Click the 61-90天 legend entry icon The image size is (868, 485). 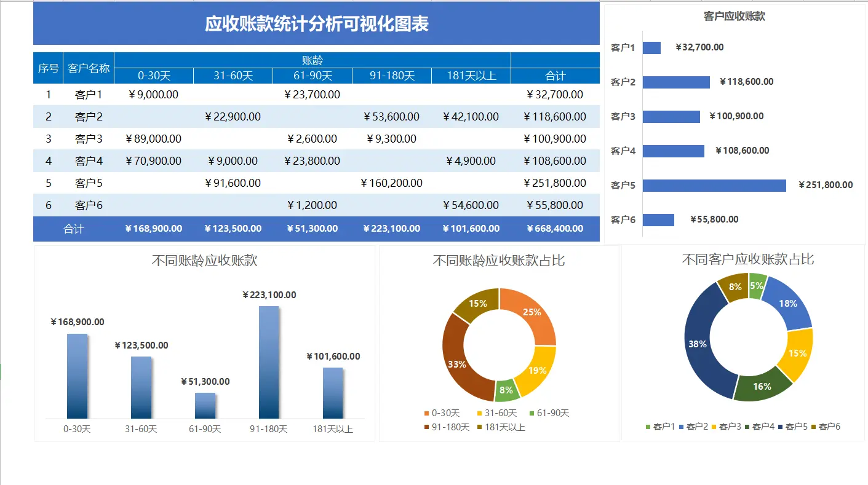click(532, 412)
